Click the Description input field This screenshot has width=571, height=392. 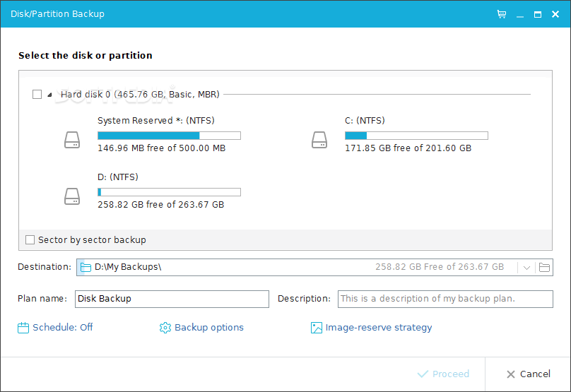click(445, 299)
